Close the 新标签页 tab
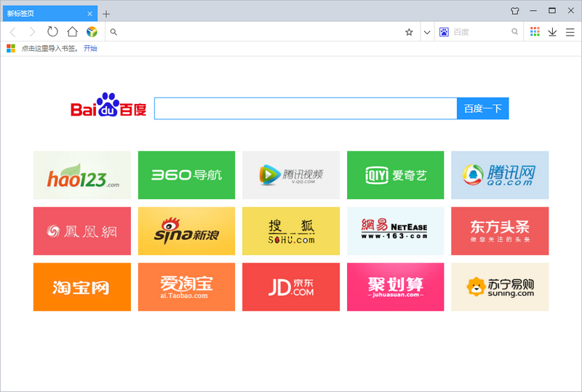582x392 pixels. pyautogui.click(x=89, y=14)
